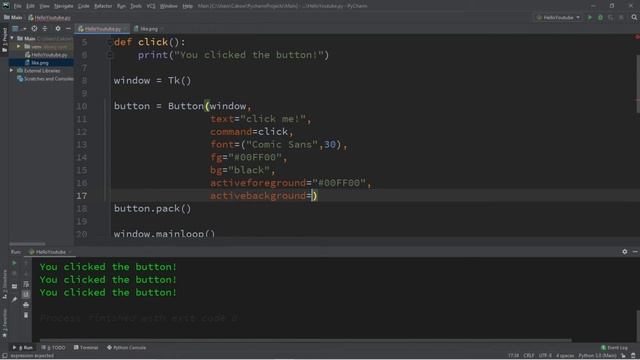Click CRLF line separator in status bar

coord(529,356)
